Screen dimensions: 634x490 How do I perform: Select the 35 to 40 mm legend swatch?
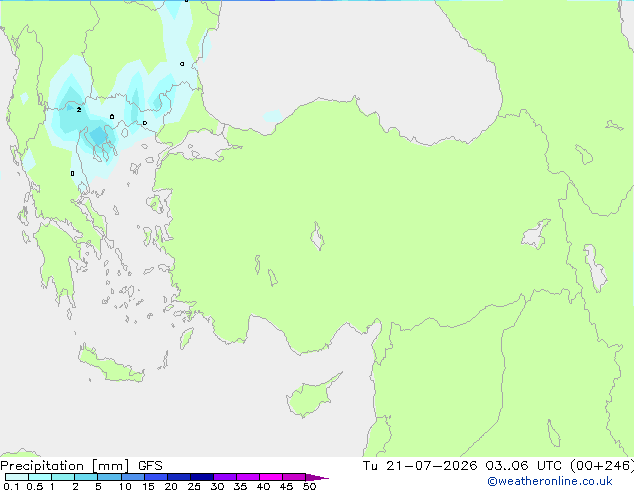coord(248,477)
